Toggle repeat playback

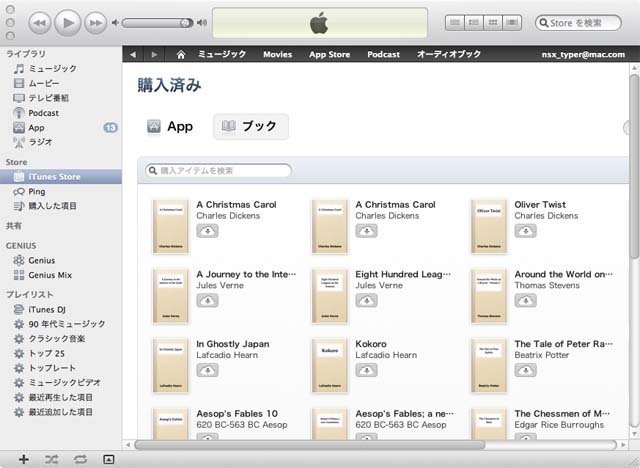point(80,459)
